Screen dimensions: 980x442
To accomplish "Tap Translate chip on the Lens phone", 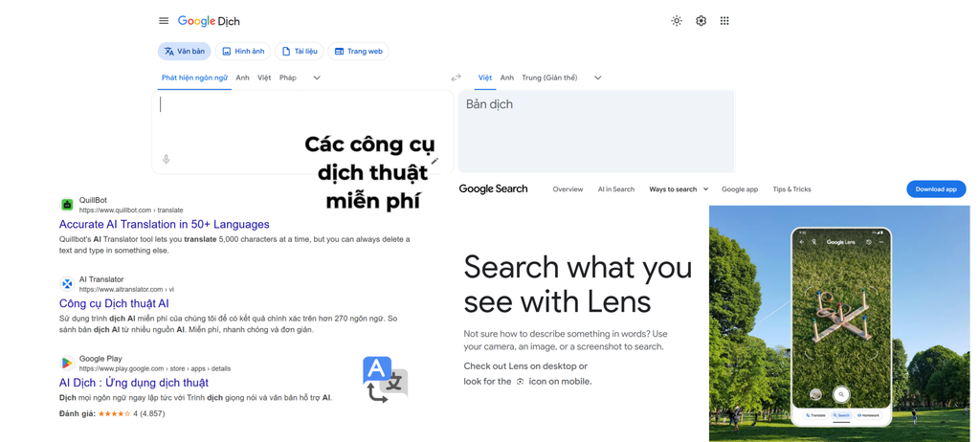I will [x=814, y=415].
